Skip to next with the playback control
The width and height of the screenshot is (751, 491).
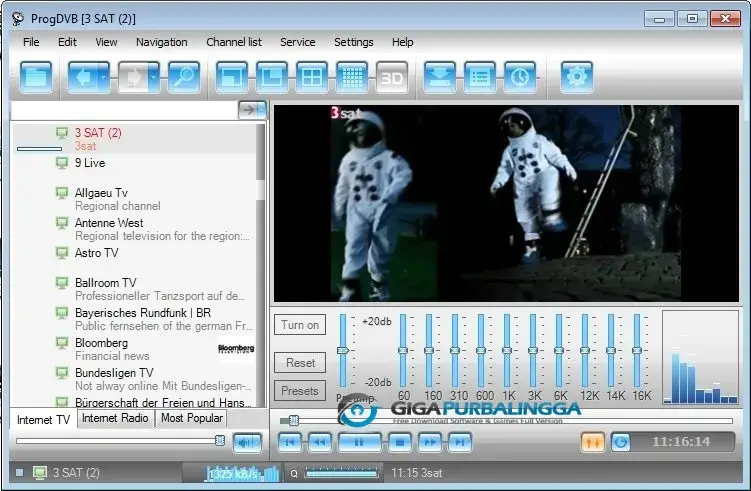460,442
